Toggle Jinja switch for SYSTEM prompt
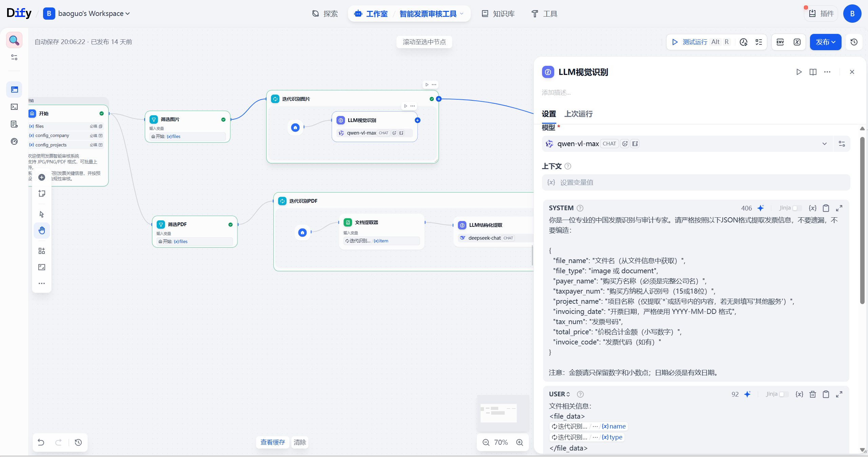This screenshot has width=868, height=457. 797,208
